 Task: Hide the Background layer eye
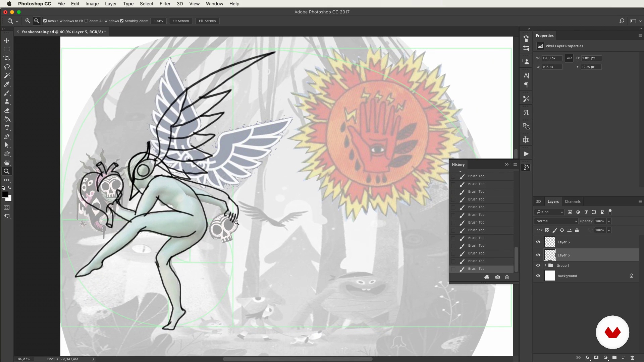pyautogui.click(x=538, y=276)
